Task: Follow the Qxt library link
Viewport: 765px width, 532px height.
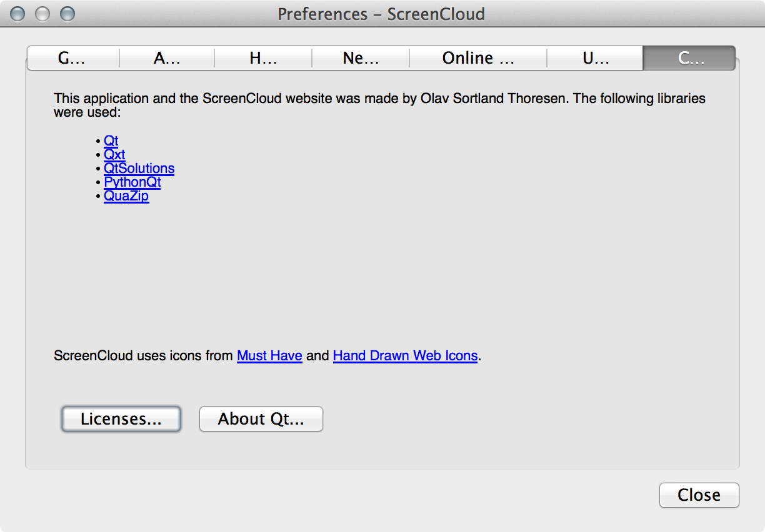Action: pos(114,154)
